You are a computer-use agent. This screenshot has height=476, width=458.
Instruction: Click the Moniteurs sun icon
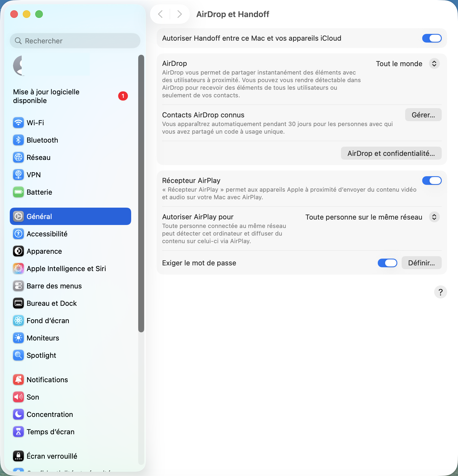pyautogui.click(x=18, y=338)
